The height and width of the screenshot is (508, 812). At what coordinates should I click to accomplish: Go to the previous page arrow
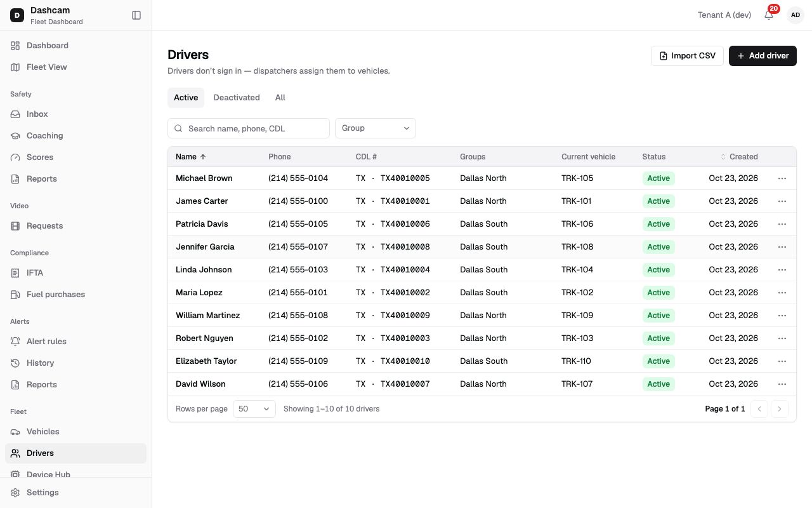tap(759, 409)
